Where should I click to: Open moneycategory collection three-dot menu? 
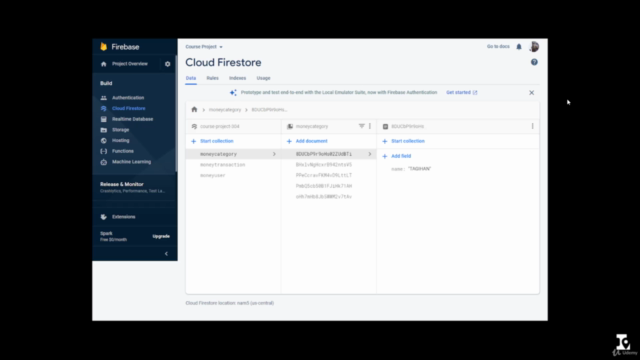click(370, 126)
